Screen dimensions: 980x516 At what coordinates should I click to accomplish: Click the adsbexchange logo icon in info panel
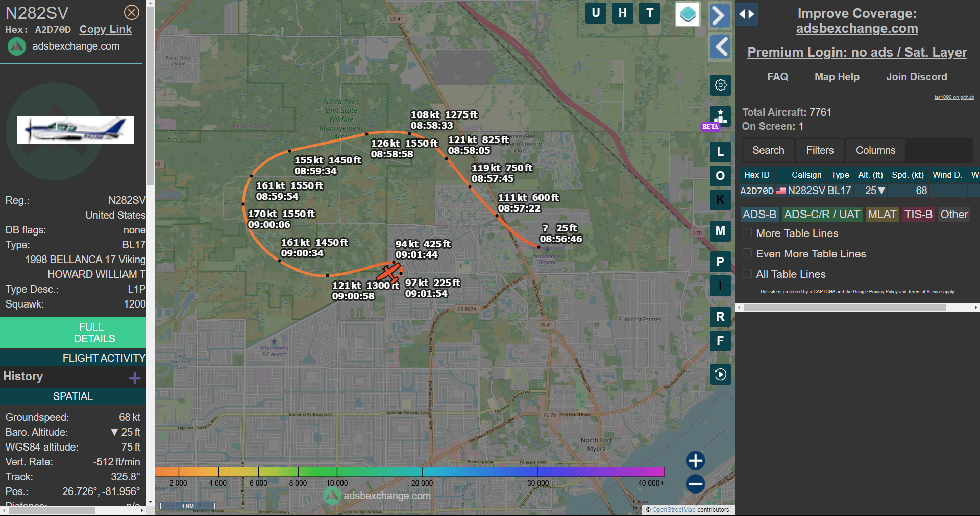(x=17, y=46)
